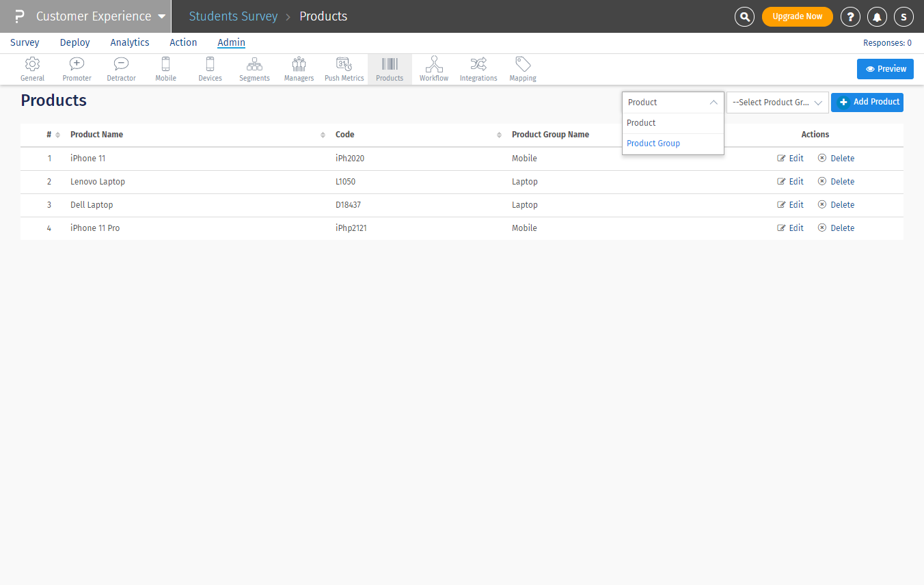Viewport: 924px width, 585px height.
Task: Go to the Deploy tab
Action: coord(75,42)
